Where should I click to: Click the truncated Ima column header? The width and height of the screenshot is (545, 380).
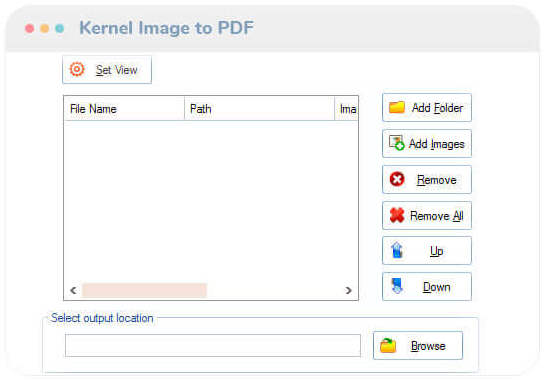[x=346, y=109]
